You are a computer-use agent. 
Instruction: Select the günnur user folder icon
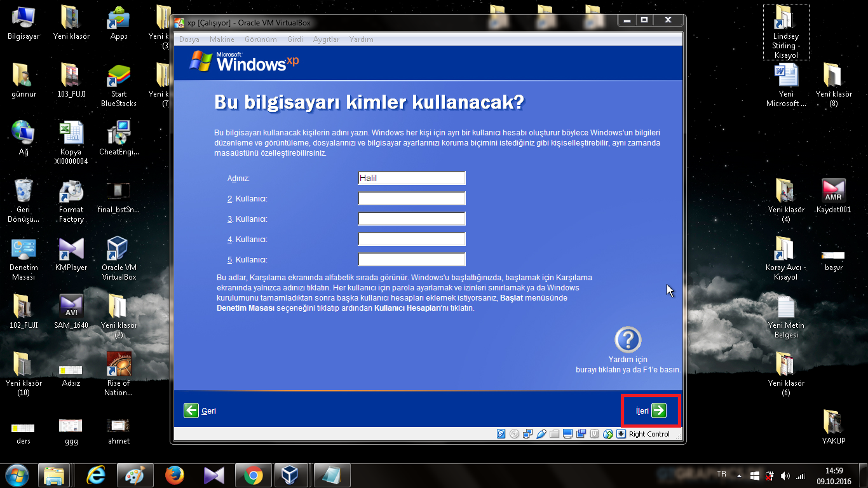click(24, 81)
